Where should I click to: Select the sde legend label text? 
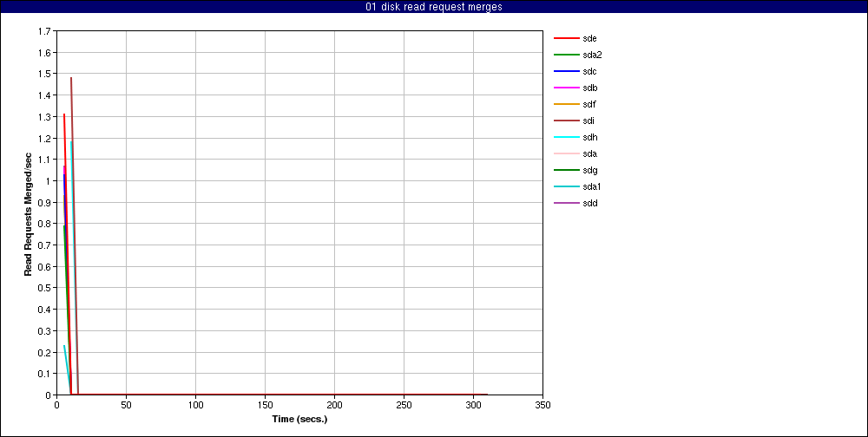tap(590, 38)
